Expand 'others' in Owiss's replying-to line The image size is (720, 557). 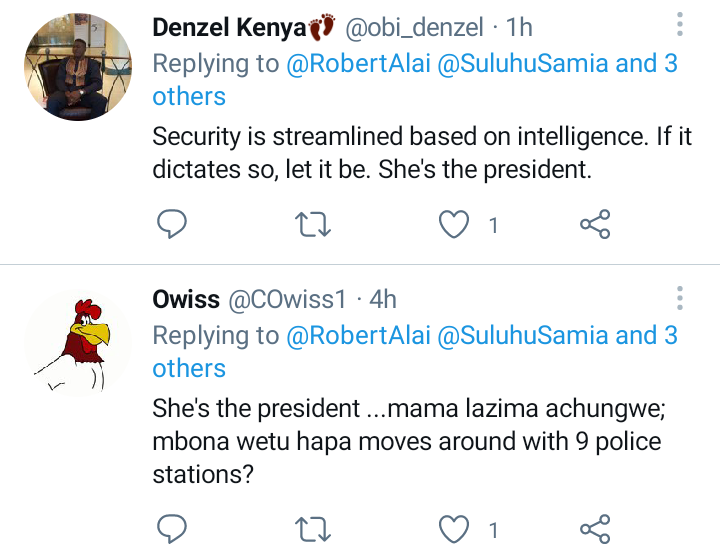tap(189, 368)
